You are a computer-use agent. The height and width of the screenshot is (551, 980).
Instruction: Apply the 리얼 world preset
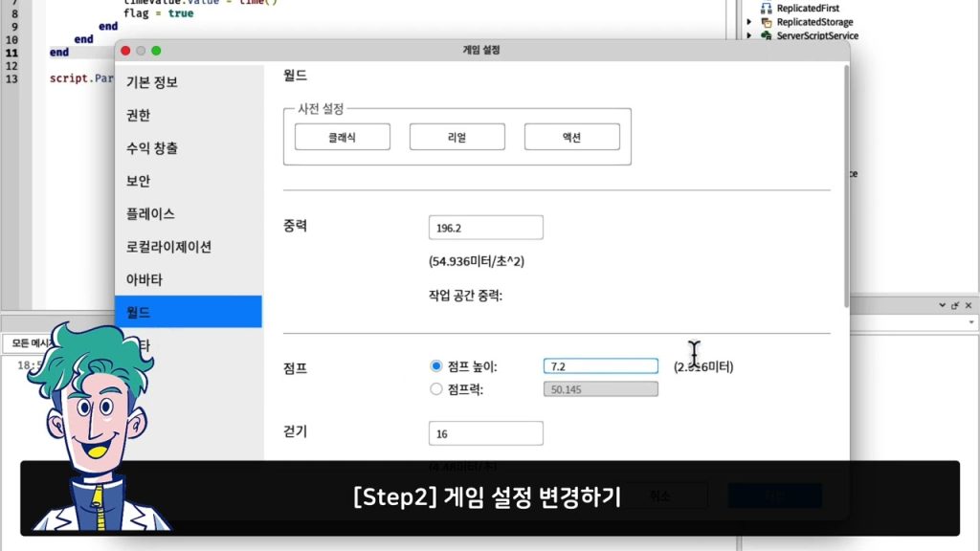click(x=457, y=137)
